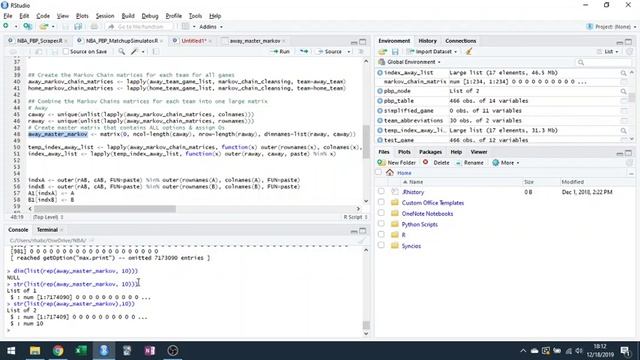The width and height of the screenshot is (640, 360).
Task: Switch to the History tab
Action: click(x=427, y=41)
